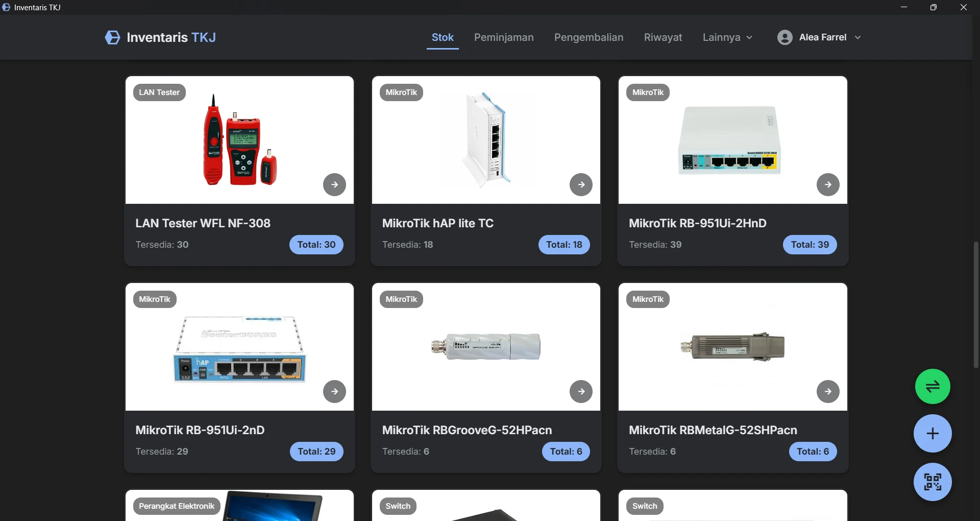980x521 pixels.
Task: Click the MikroTik RBMetalG-52SHPacn title
Action: pos(713,430)
